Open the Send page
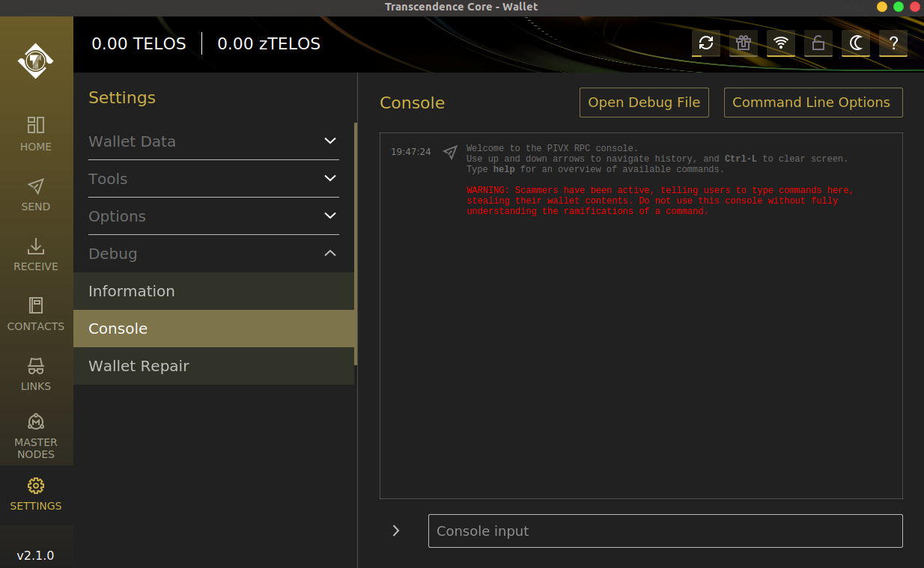The image size is (924, 568). (36, 195)
